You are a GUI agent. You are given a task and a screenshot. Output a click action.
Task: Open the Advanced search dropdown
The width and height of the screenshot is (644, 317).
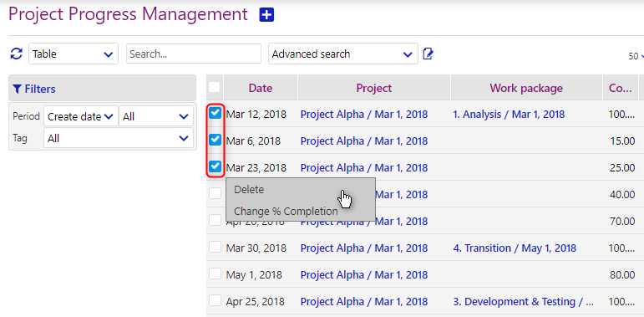(343, 54)
